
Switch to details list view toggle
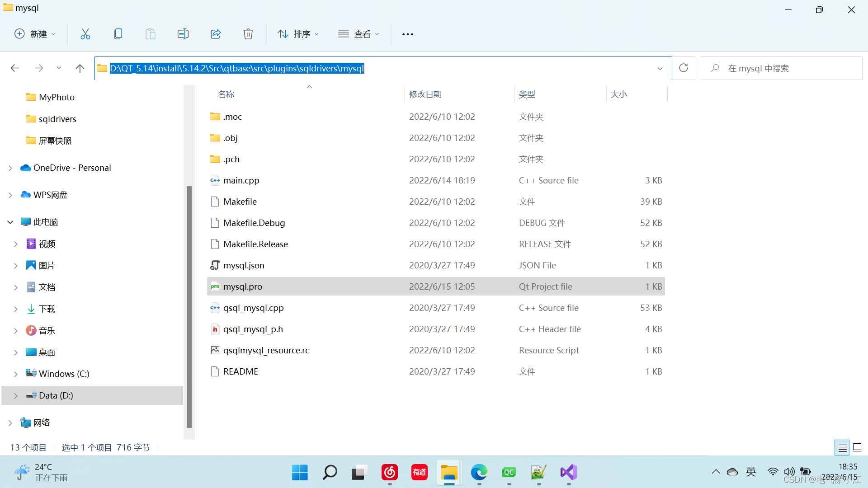click(x=842, y=447)
